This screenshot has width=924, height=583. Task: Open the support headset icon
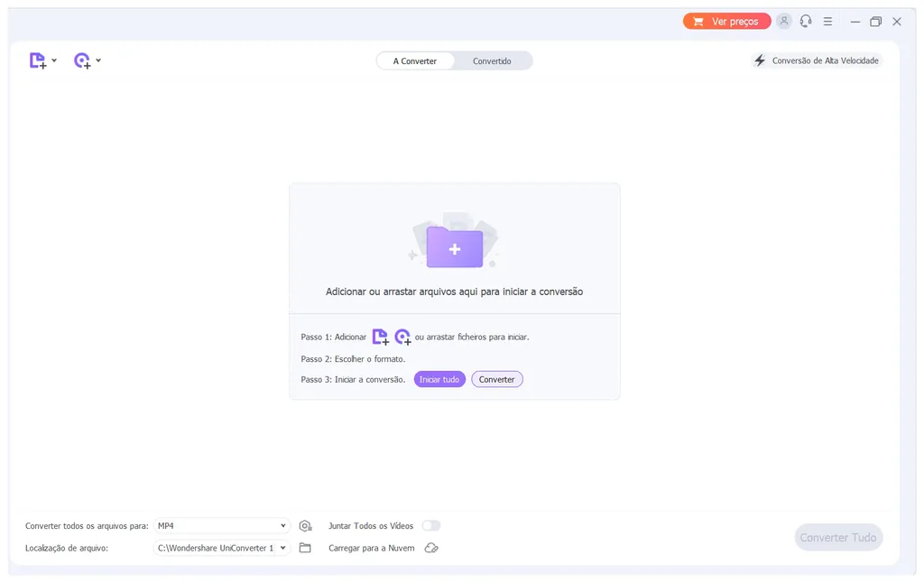tap(806, 21)
